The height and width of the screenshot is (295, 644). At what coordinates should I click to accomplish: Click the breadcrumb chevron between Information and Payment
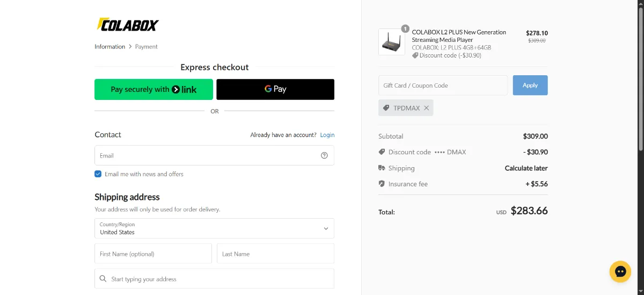tap(130, 47)
